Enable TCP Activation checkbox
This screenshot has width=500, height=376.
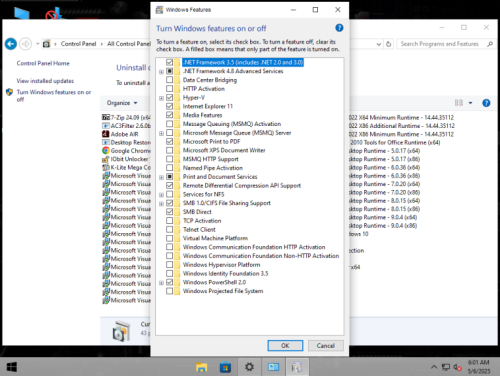point(170,221)
